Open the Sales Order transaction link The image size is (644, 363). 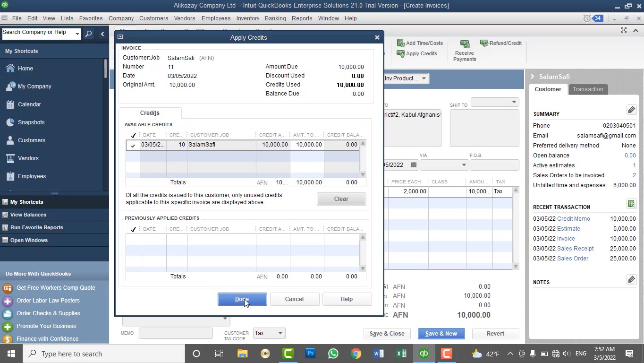pos(573,259)
